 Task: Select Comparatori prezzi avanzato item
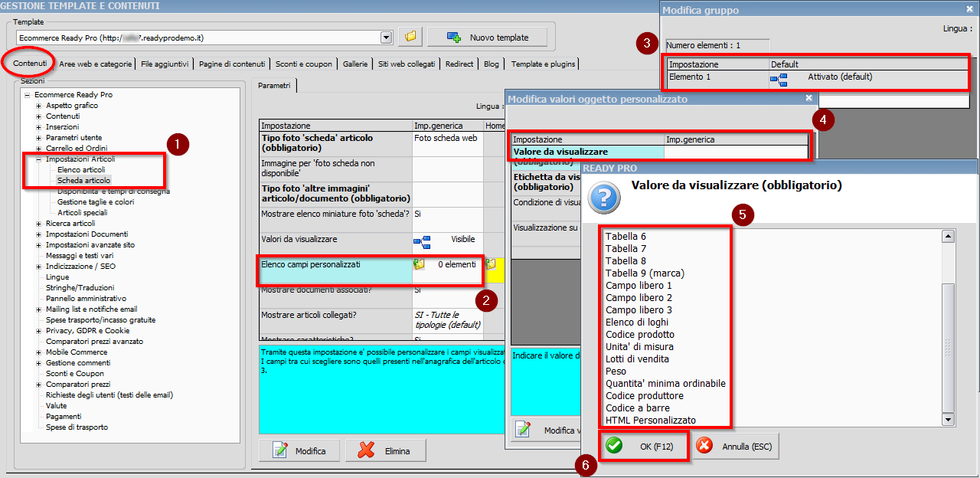pyautogui.click(x=94, y=342)
